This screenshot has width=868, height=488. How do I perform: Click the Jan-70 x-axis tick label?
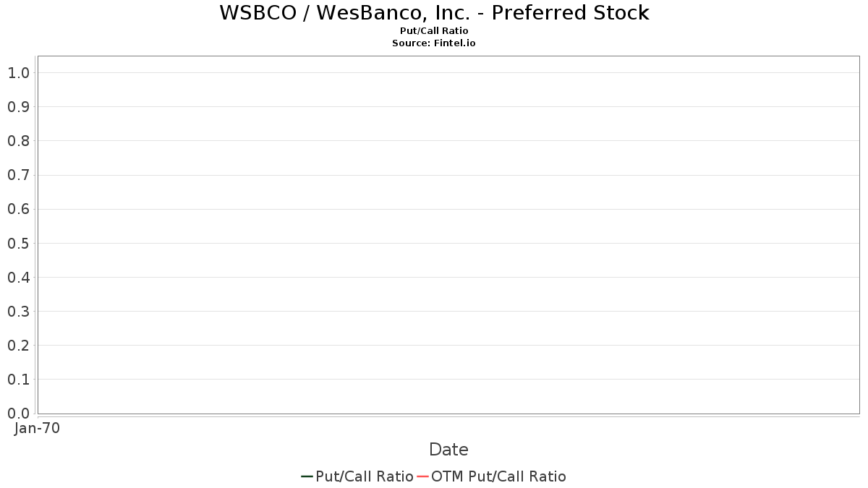coord(37,428)
